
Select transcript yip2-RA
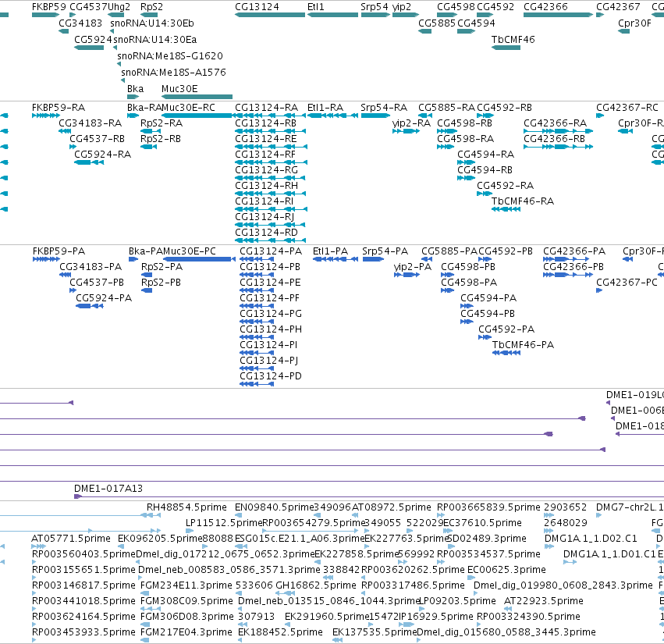411,123
